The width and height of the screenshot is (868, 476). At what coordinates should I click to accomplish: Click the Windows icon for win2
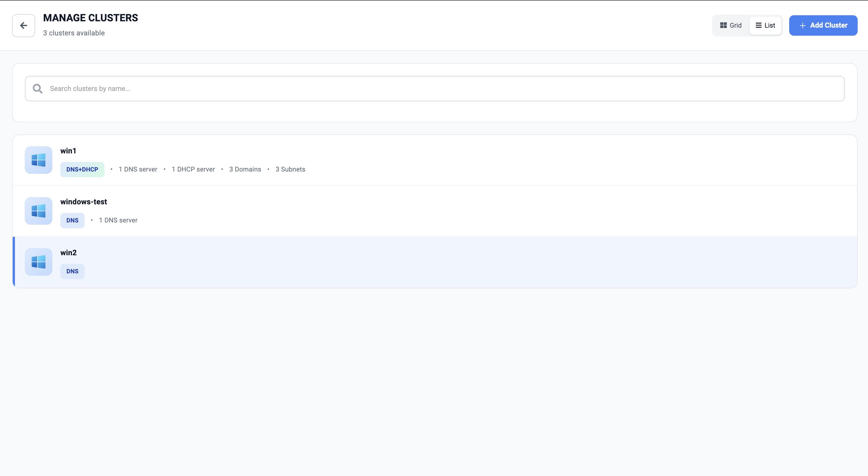click(39, 262)
